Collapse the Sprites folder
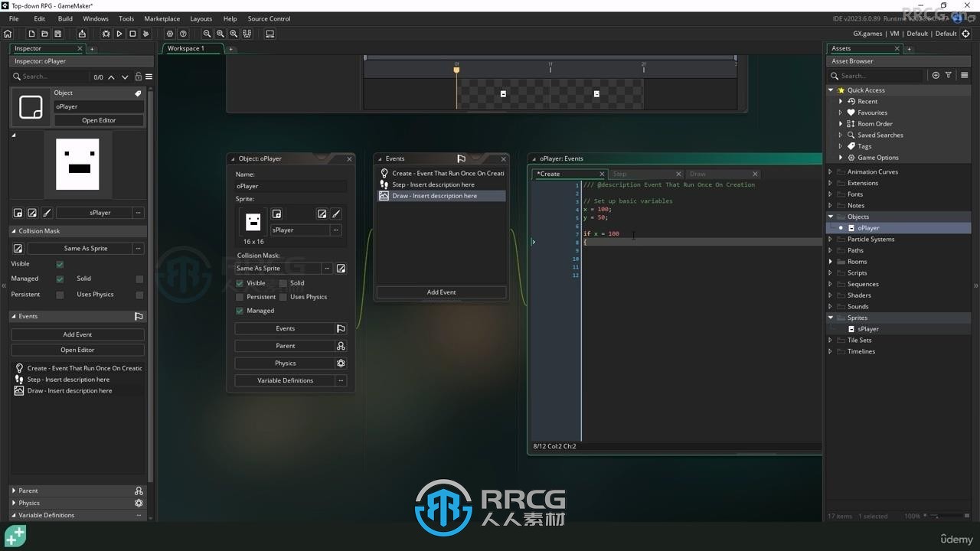The image size is (980, 551). [831, 318]
